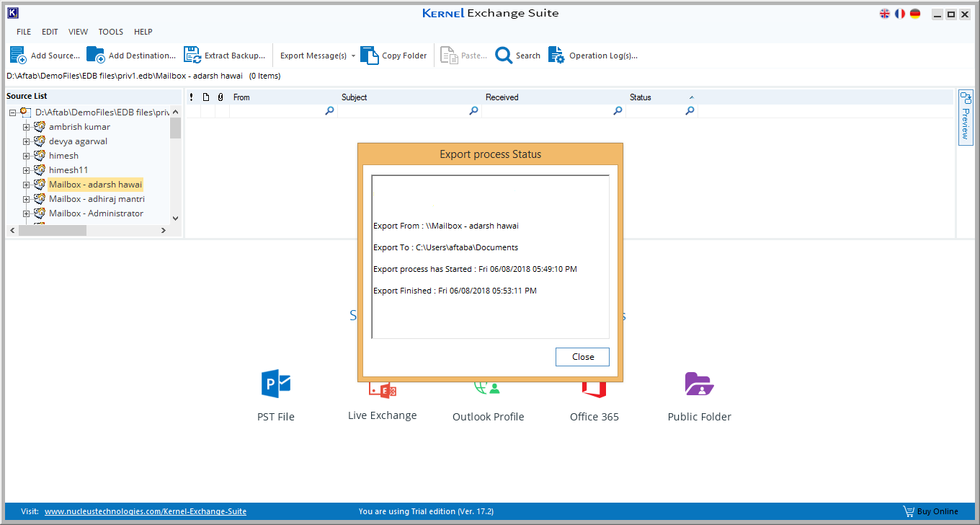Expand Mailbox - adhiraj mantri node
The image size is (980, 525).
coord(27,199)
